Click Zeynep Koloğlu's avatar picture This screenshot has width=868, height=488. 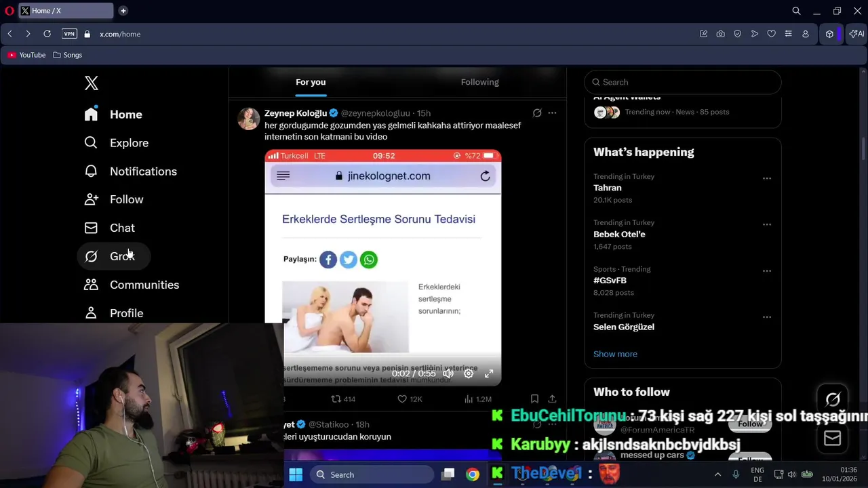point(249,118)
